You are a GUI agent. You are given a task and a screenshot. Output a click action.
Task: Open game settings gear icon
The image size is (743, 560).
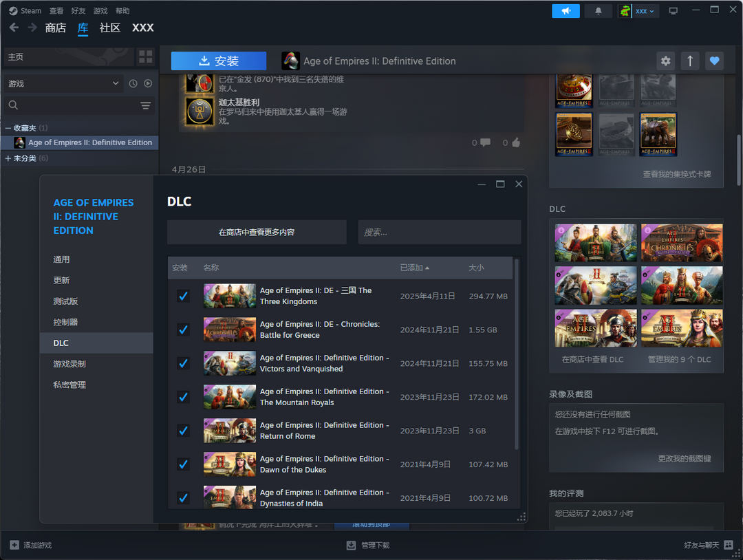tap(666, 61)
